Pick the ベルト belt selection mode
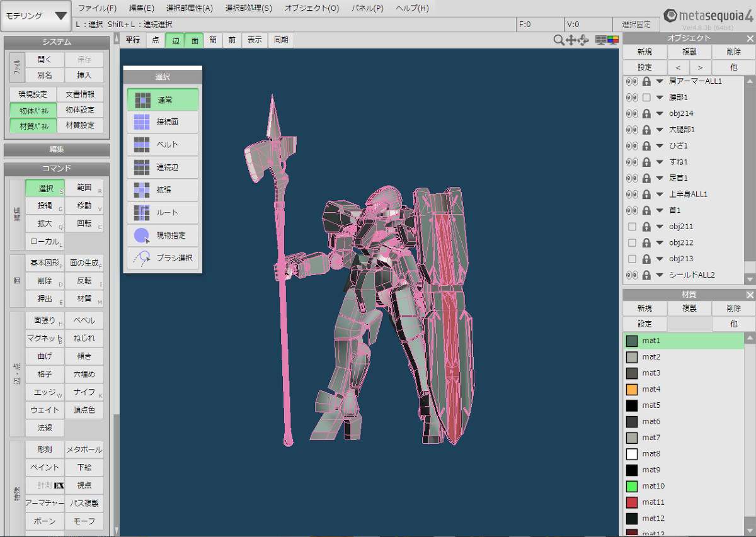The width and height of the screenshot is (756, 537). click(163, 145)
